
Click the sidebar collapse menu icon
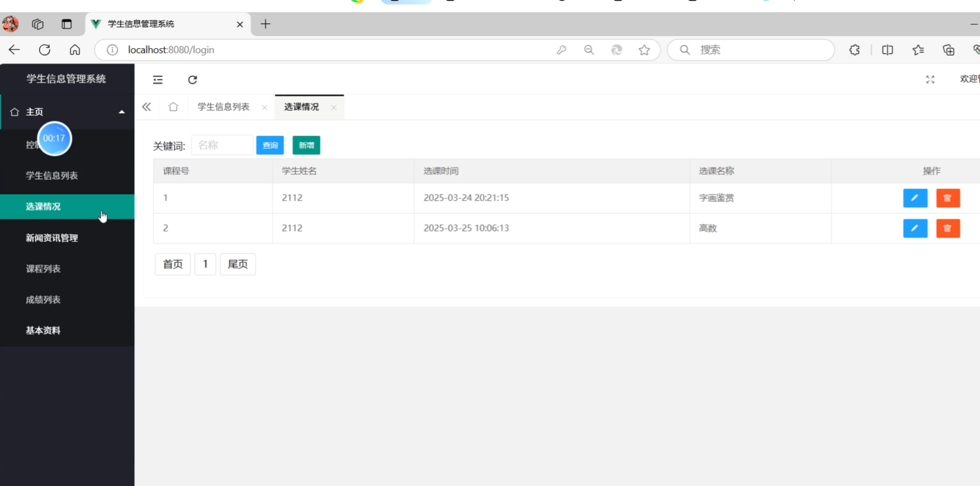158,80
